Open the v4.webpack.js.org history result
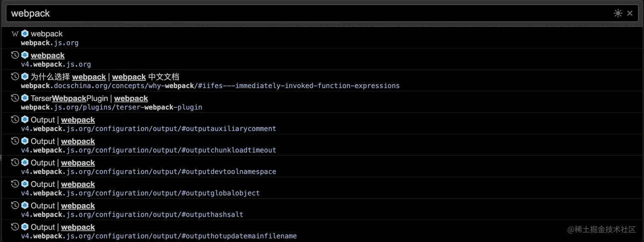 322,60
